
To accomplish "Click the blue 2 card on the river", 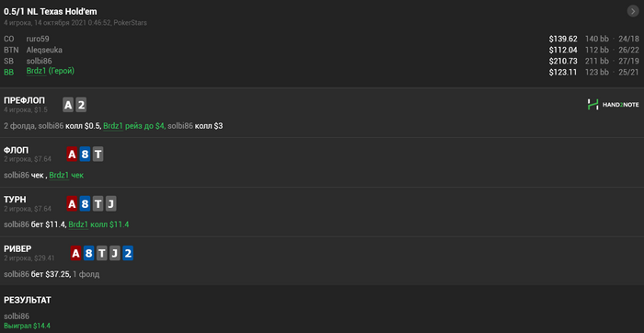I will coord(128,253).
